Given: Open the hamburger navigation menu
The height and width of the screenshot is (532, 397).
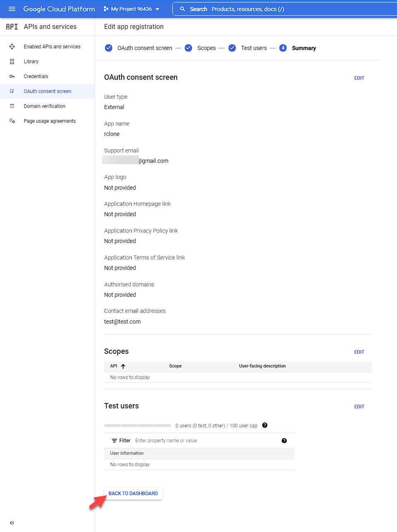Looking at the screenshot, I should (12, 9).
